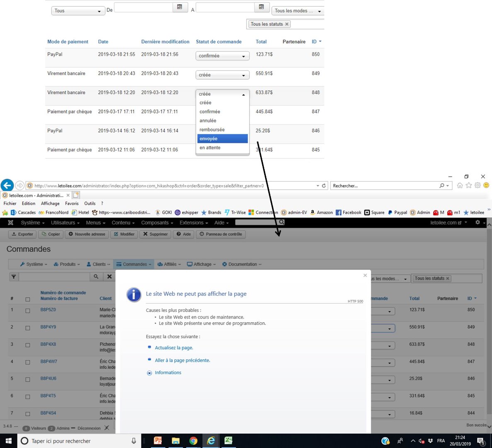Click the Exporter button

click(22, 234)
